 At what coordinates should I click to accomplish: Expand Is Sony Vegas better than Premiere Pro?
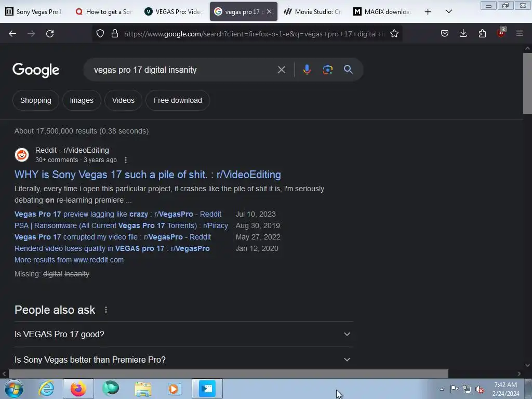pyautogui.click(x=183, y=360)
